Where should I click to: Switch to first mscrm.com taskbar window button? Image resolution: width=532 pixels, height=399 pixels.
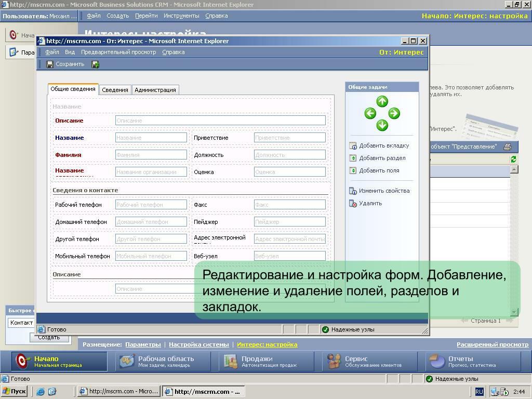(x=119, y=391)
